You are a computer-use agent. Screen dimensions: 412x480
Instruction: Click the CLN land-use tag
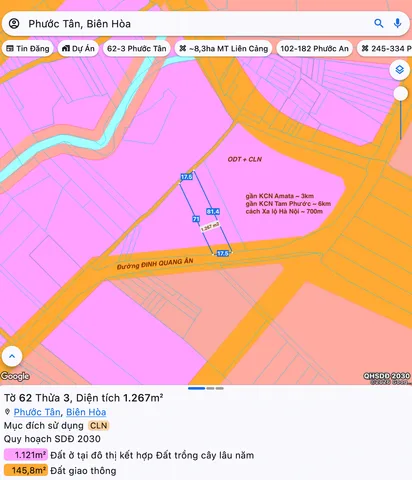(99, 426)
